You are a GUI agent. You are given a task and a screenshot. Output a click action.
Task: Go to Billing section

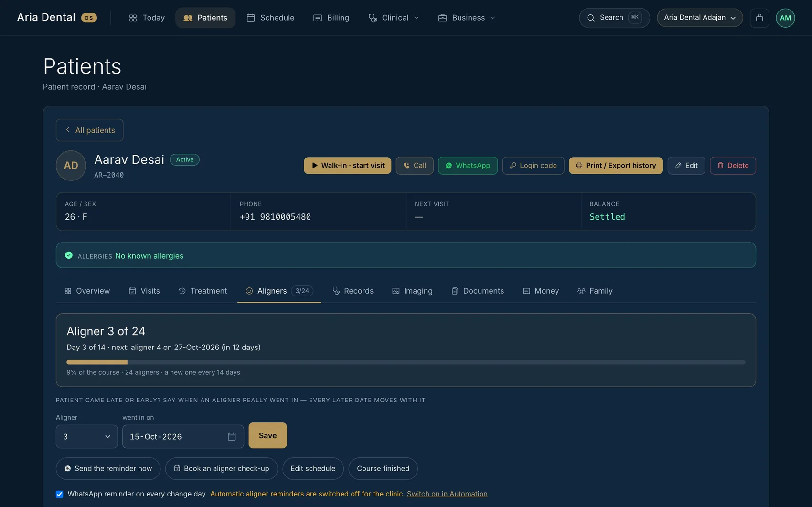click(331, 18)
